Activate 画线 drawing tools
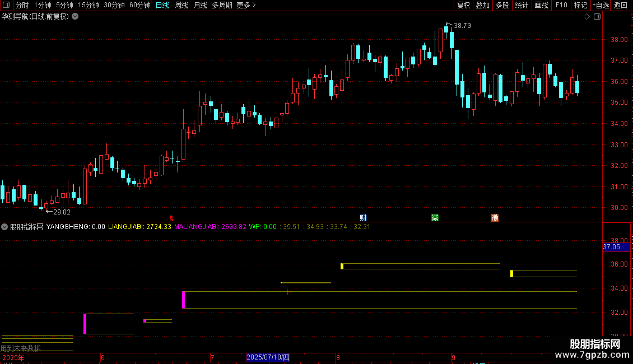The image size is (633, 364). (x=541, y=5)
